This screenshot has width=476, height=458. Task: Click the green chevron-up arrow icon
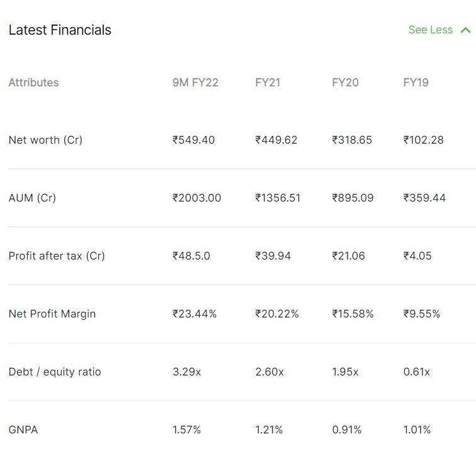pos(465,30)
